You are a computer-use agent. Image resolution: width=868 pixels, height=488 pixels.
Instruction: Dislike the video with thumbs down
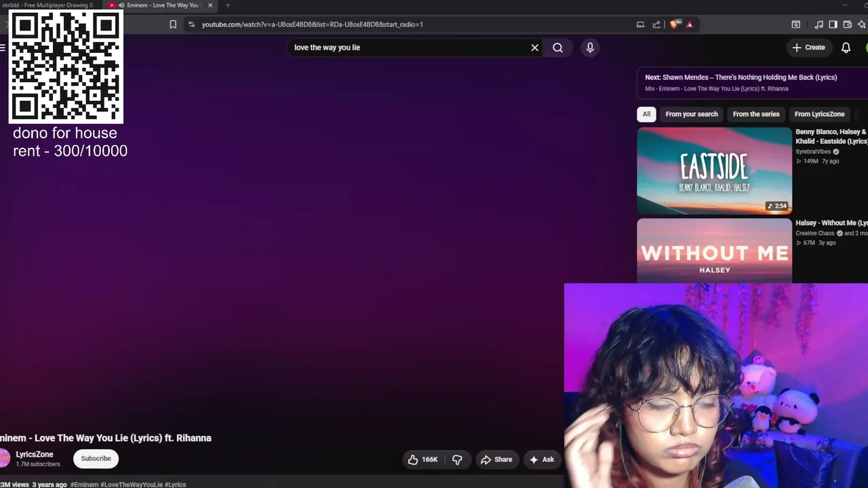[x=457, y=460]
